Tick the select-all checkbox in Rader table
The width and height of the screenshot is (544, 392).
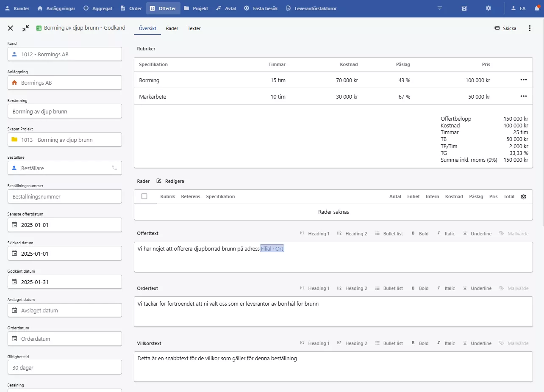[x=144, y=196]
